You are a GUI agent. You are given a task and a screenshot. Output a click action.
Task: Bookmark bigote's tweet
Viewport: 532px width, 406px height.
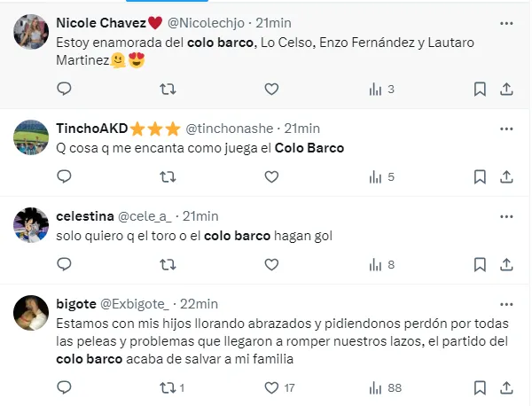480,387
